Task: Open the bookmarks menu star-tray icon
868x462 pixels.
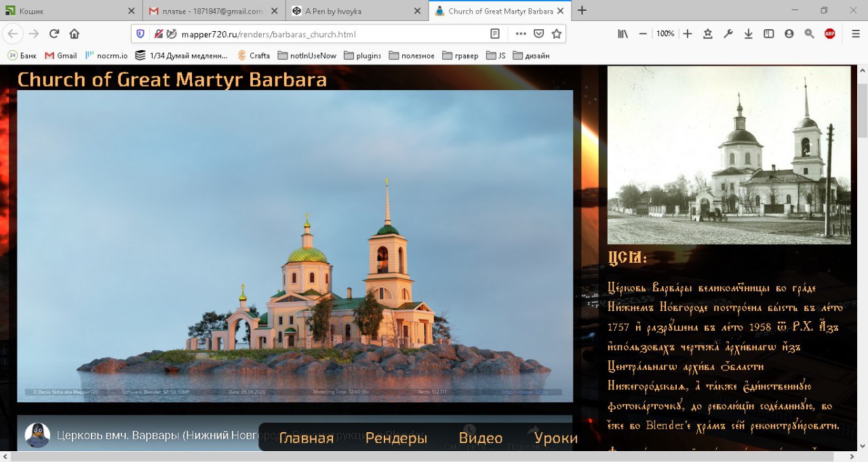Action: coord(707,34)
